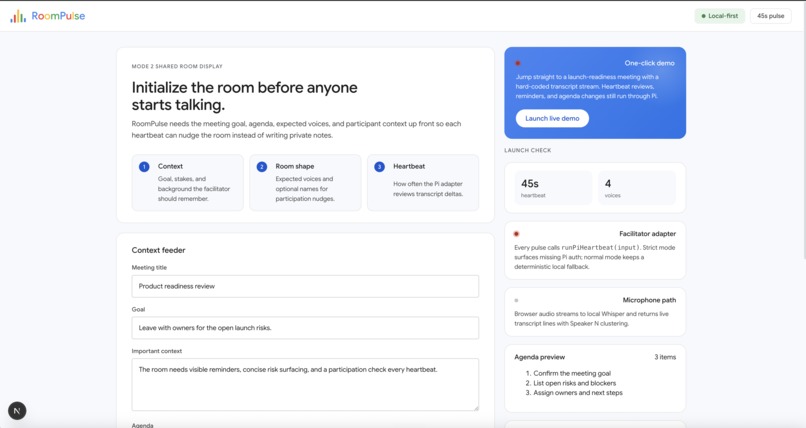Click the 'Important context' field label

point(157,351)
